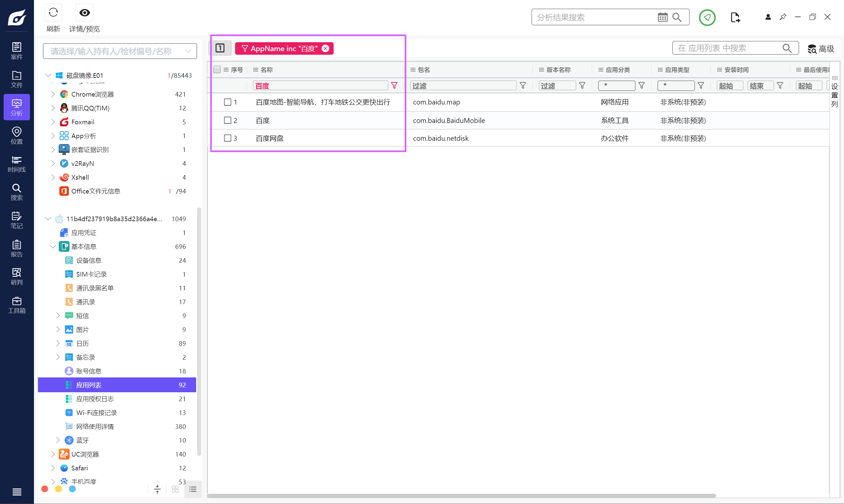Open the 报告 sidebar icon

(x=16, y=249)
